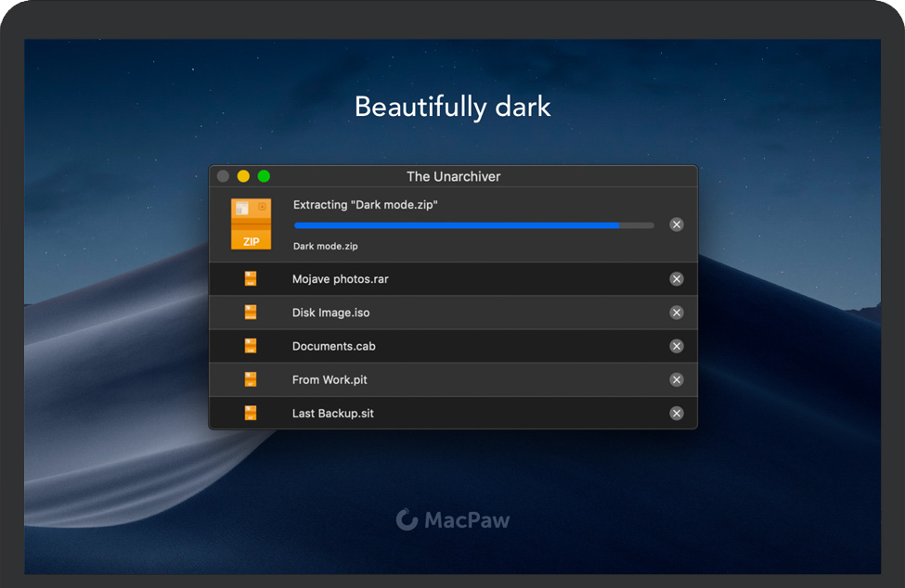Select the Disk Image.iso file name
This screenshot has height=588, width=905.
click(330, 313)
